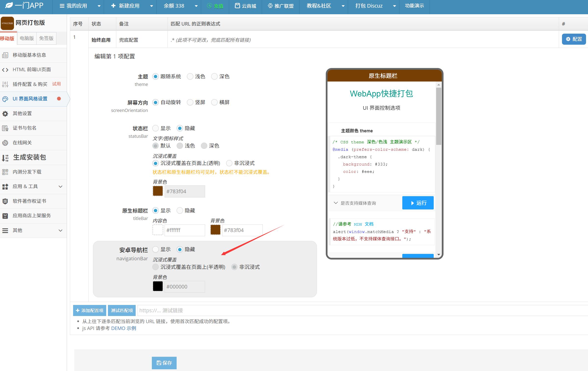Image resolution: width=588 pixels, height=371 pixels.
Task: Open the 原生标题栏 brown 背景色 swatch
Action: 215,230
